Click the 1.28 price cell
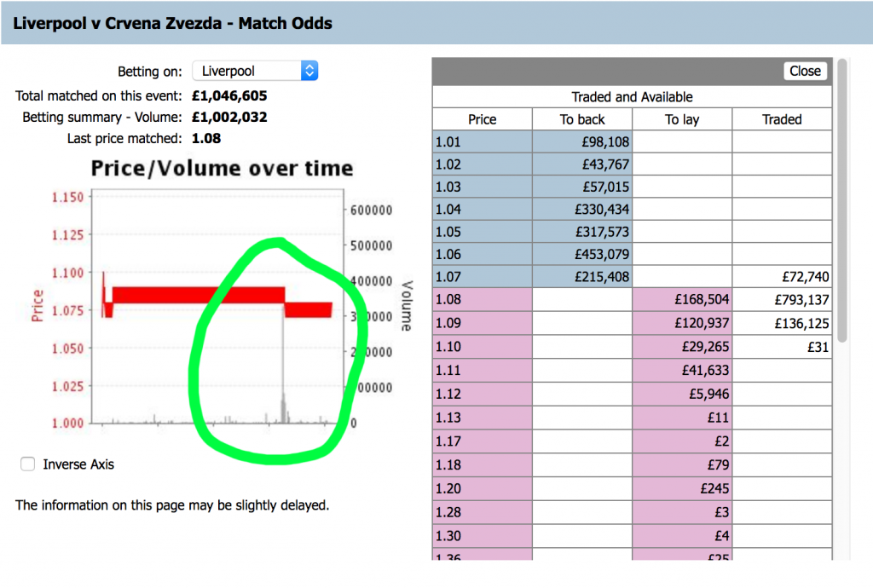The image size is (873, 588). click(483, 512)
